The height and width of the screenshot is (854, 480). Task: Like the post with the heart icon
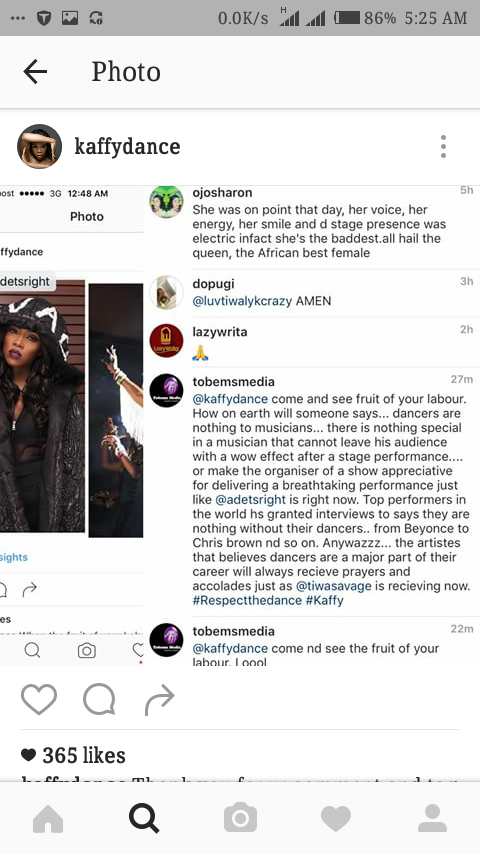39,699
